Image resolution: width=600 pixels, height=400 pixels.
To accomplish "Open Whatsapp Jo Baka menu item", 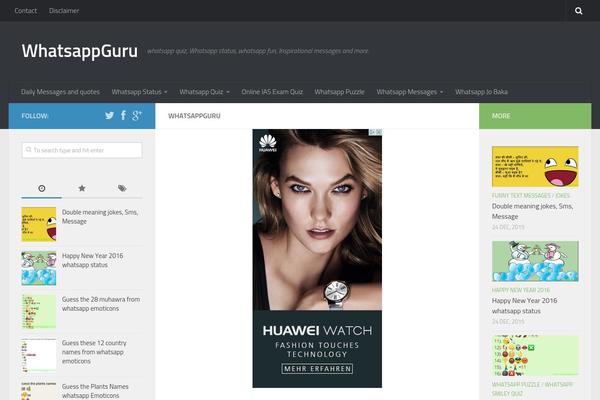I will coord(481,92).
